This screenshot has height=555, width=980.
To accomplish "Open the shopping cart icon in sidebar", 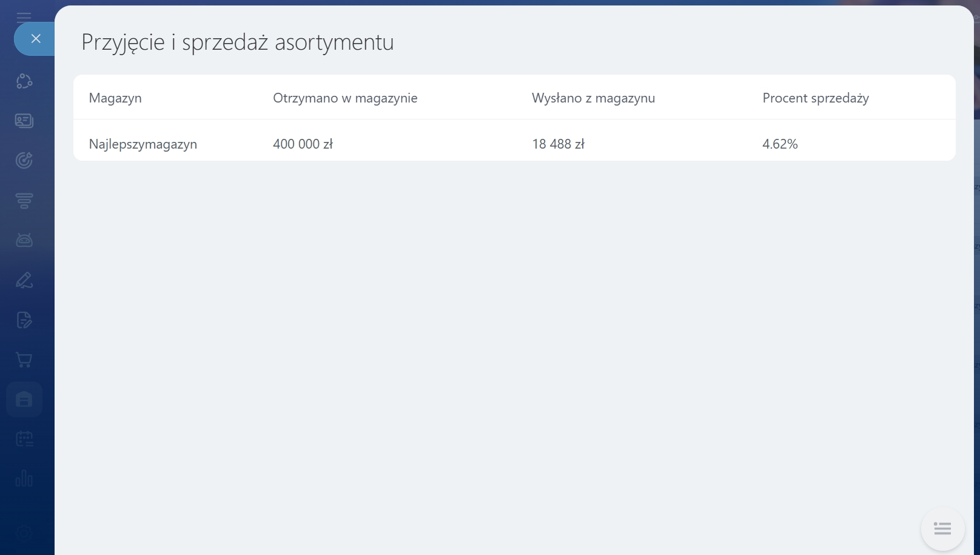I will 24,360.
